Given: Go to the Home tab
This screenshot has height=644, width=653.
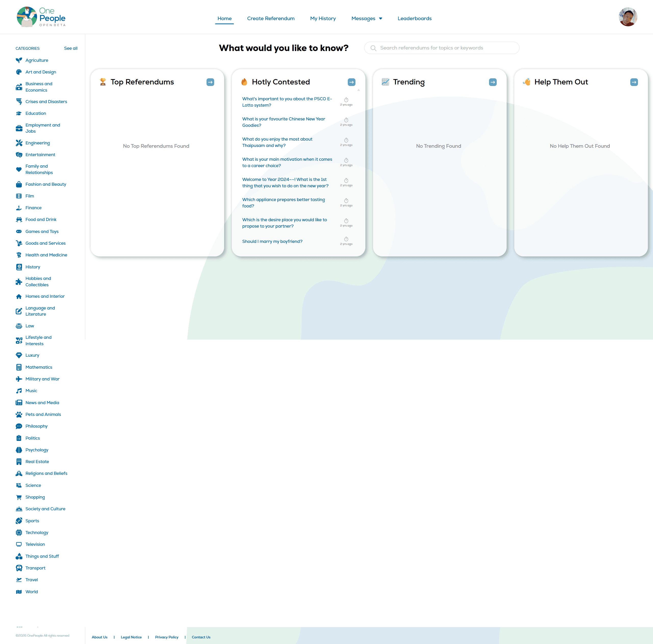Looking at the screenshot, I should 224,19.
